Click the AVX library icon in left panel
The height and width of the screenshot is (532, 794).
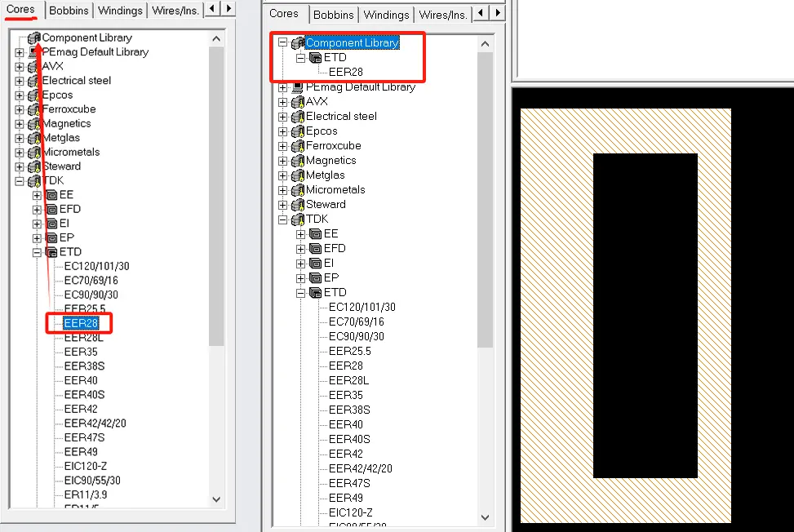click(34, 66)
